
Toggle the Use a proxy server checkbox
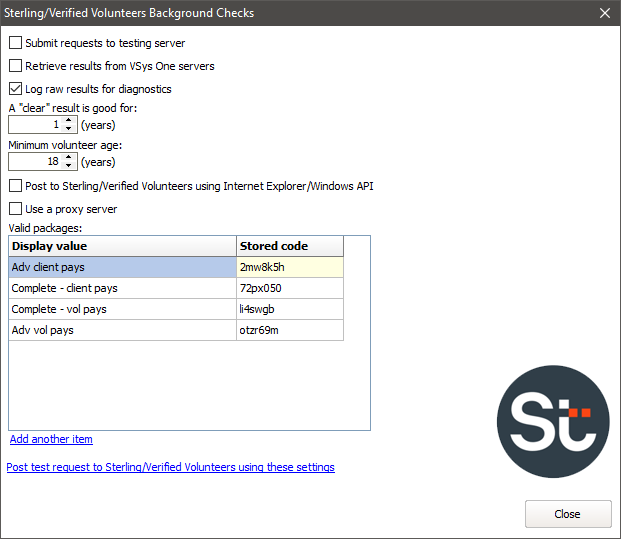[15, 209]
